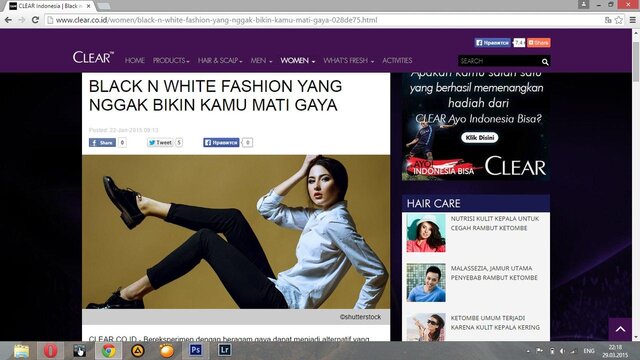Click the article's main fashion photo

coord(236,231)
